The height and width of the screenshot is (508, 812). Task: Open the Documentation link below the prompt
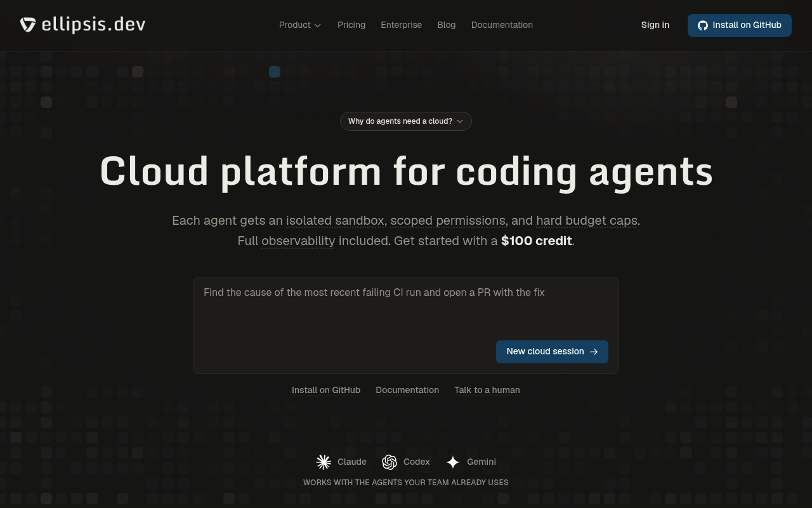pyautogui.click(x=407, y=390)
